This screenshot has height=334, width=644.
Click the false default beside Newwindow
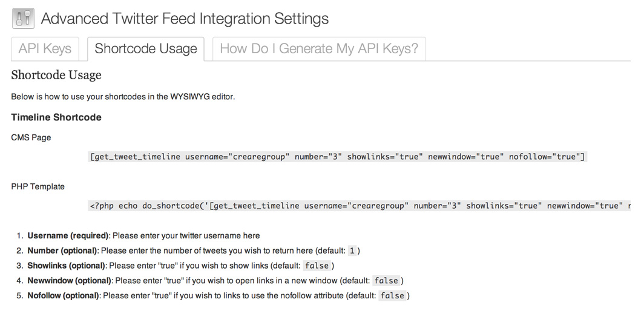[x=386, y=281]
